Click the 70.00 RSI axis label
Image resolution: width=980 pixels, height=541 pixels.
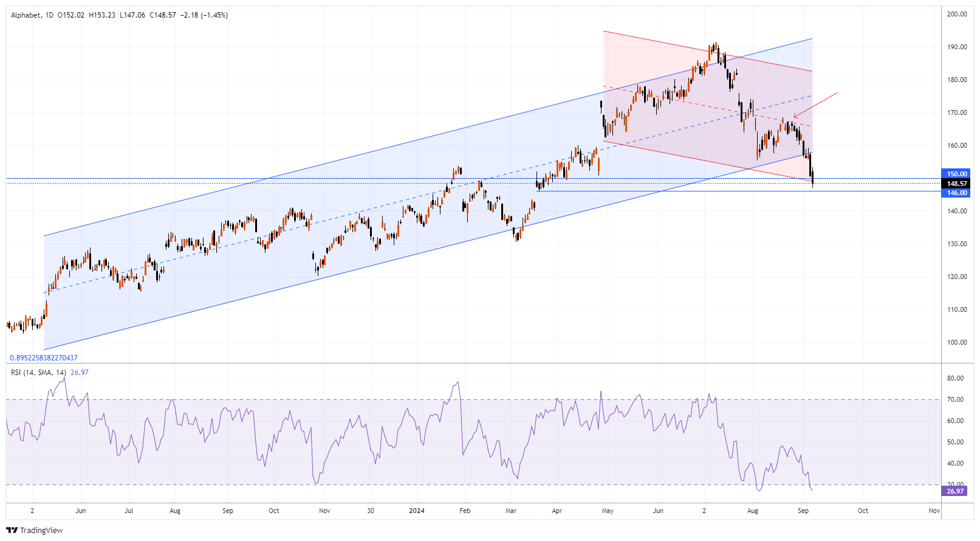(955, 399)
